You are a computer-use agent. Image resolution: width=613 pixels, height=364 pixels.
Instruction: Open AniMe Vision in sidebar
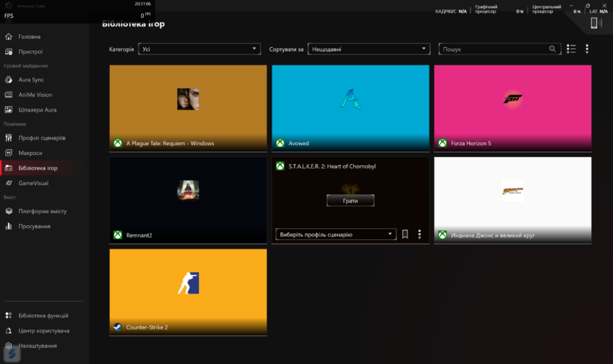pos(35,95)
